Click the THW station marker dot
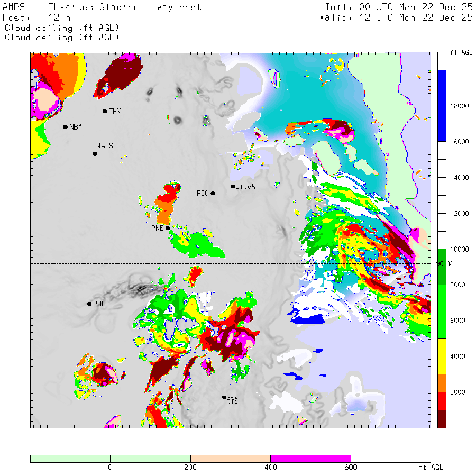The image size is (476, 476). point(105,112)
